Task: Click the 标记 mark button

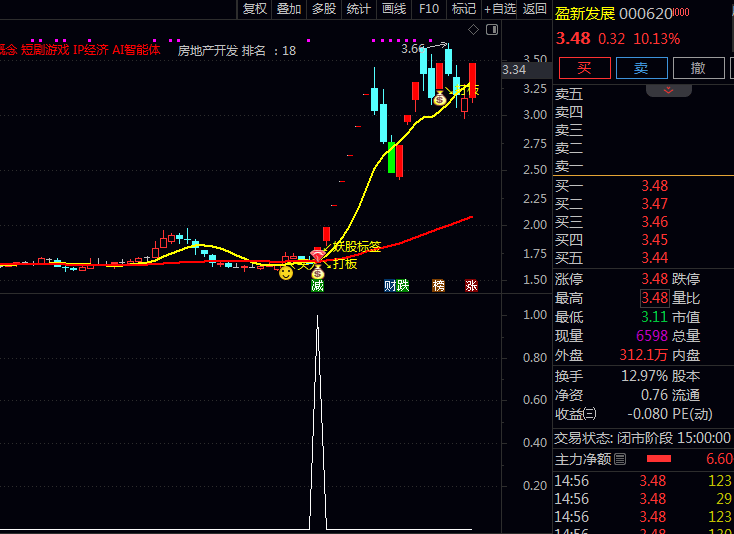Action: tap(464, 9)
